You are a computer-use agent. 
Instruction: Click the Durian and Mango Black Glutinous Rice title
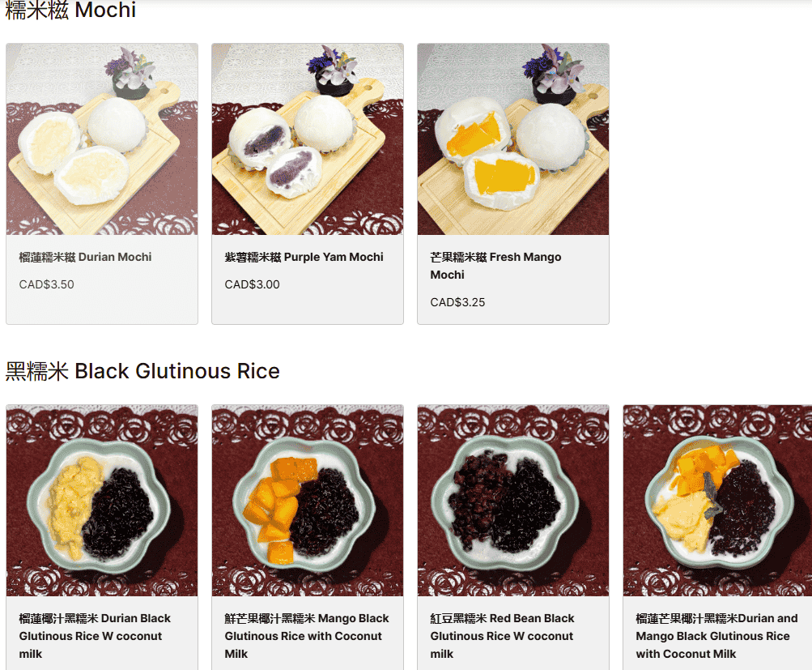point(716,636)
